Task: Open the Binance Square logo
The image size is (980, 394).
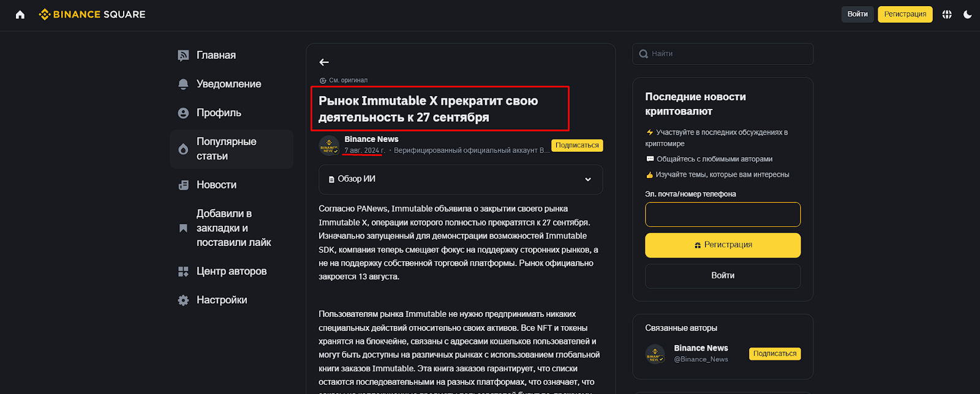Action: [x=92, y=14]
